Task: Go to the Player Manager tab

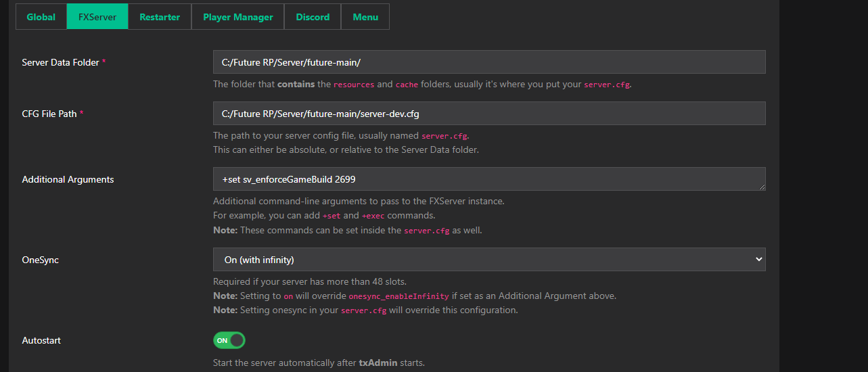Action: (x=238, y=17)
